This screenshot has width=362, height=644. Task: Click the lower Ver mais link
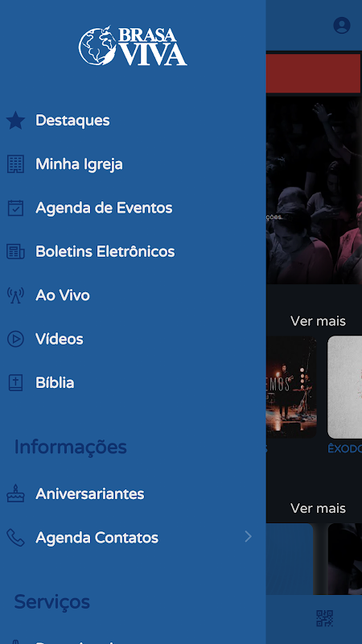pos(318,508)
